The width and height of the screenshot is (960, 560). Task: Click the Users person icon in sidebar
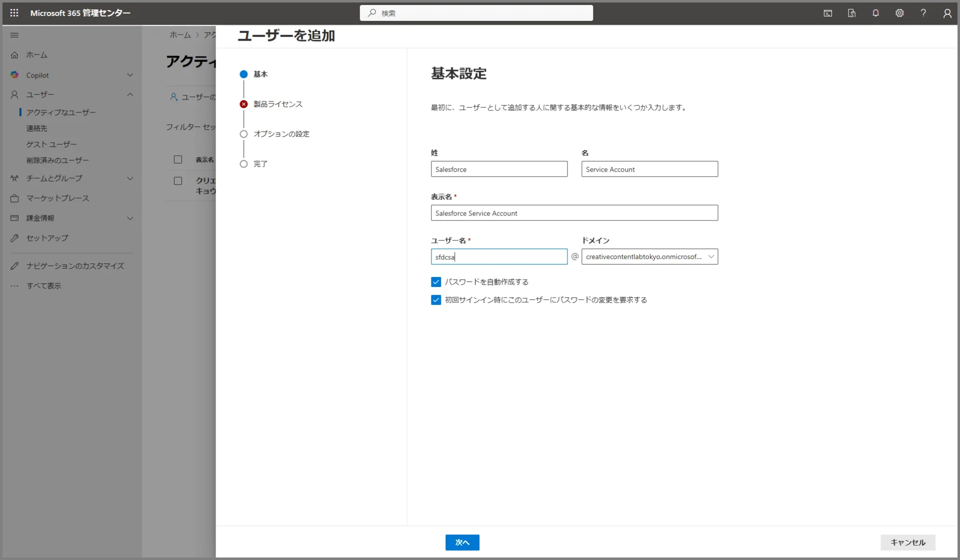14,94
